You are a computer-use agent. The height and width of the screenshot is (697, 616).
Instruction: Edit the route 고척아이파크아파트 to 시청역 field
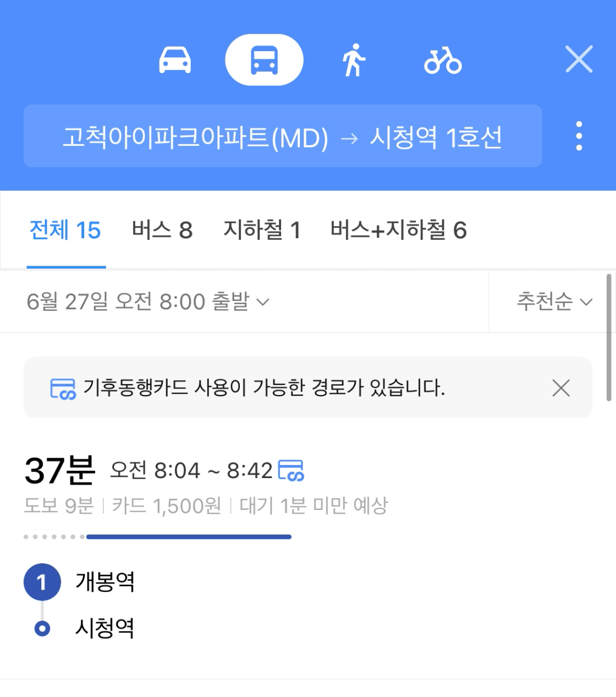283,136
